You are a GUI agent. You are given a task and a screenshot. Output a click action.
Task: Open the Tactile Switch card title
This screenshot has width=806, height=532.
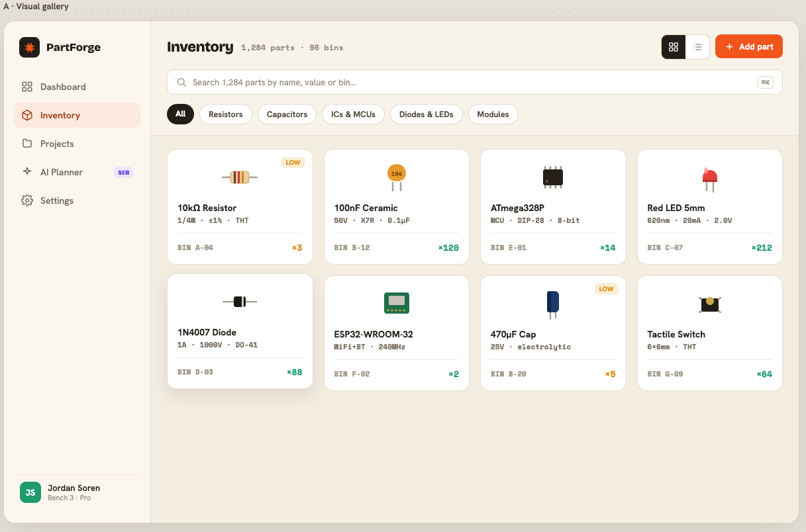[x=676, y=334]
